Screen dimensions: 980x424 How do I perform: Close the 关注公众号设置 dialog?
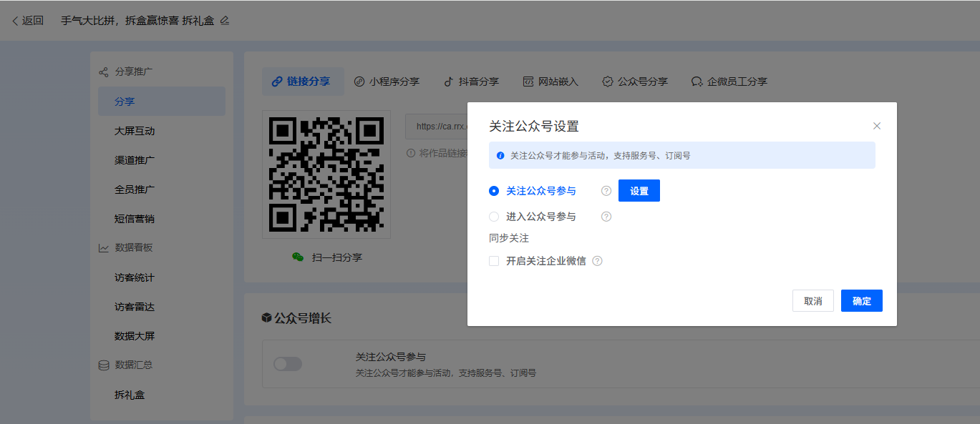(x=877, y=126)
